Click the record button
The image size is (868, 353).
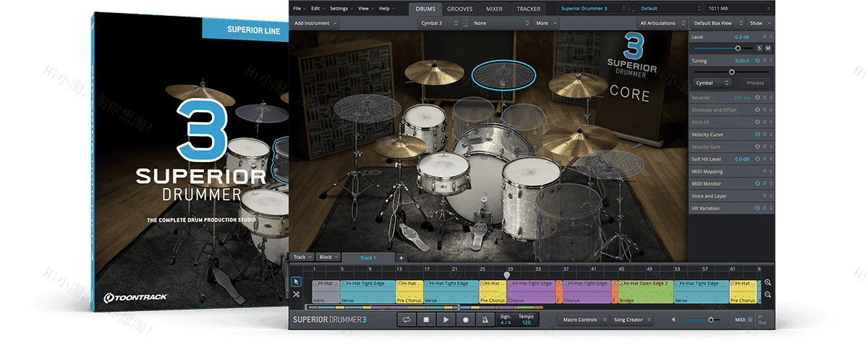(466, 320)
